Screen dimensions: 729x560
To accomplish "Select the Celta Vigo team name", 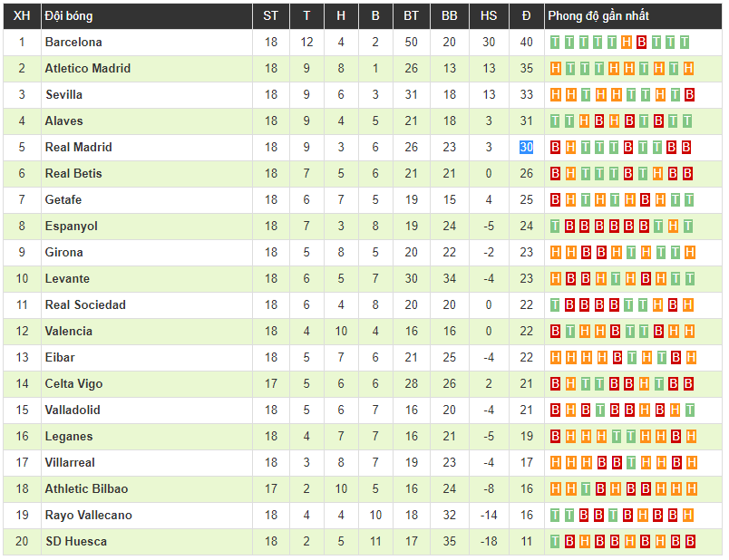I will click(73, 383).
